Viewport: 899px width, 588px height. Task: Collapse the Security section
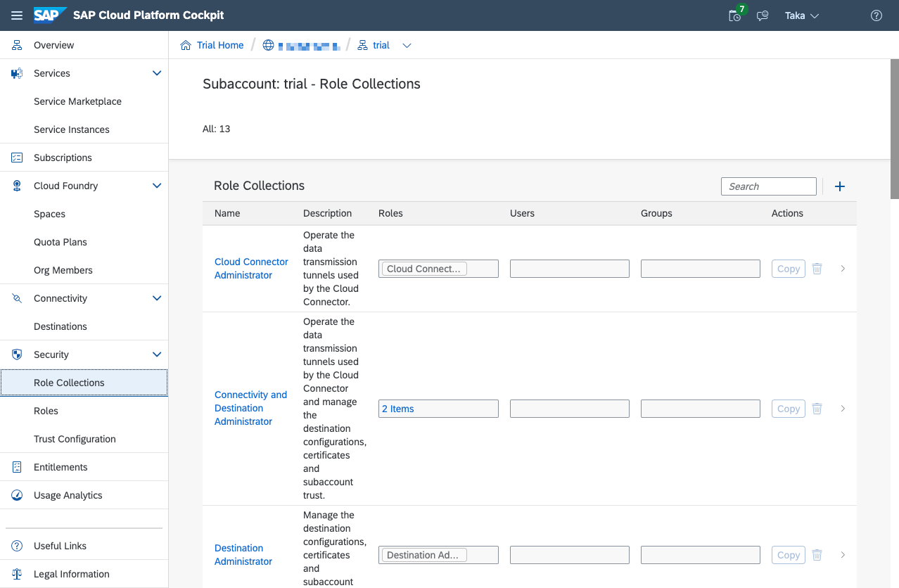(x=157, y=354)
